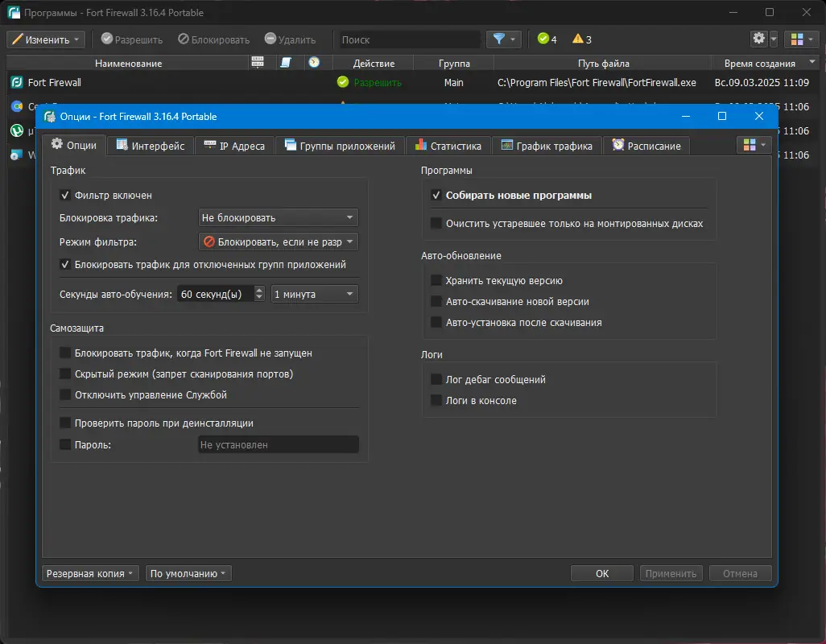Click the "Применить" button

point(671,573)
